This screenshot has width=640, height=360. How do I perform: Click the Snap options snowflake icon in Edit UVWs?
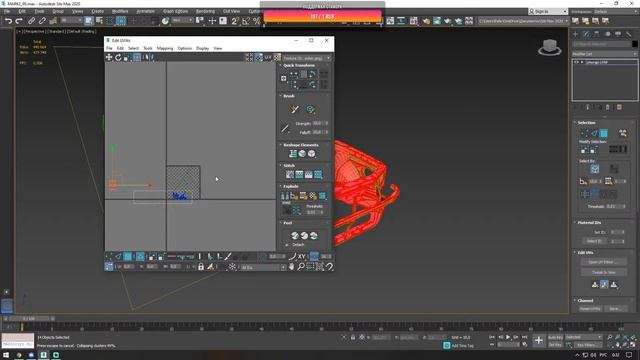point(232,267)
